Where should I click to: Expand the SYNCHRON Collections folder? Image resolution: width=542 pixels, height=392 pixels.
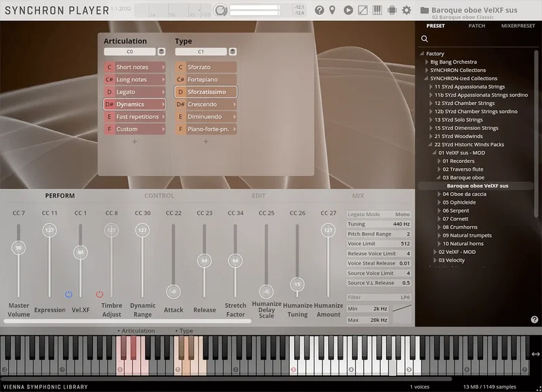pyautogui.click(x=427, y=70)
